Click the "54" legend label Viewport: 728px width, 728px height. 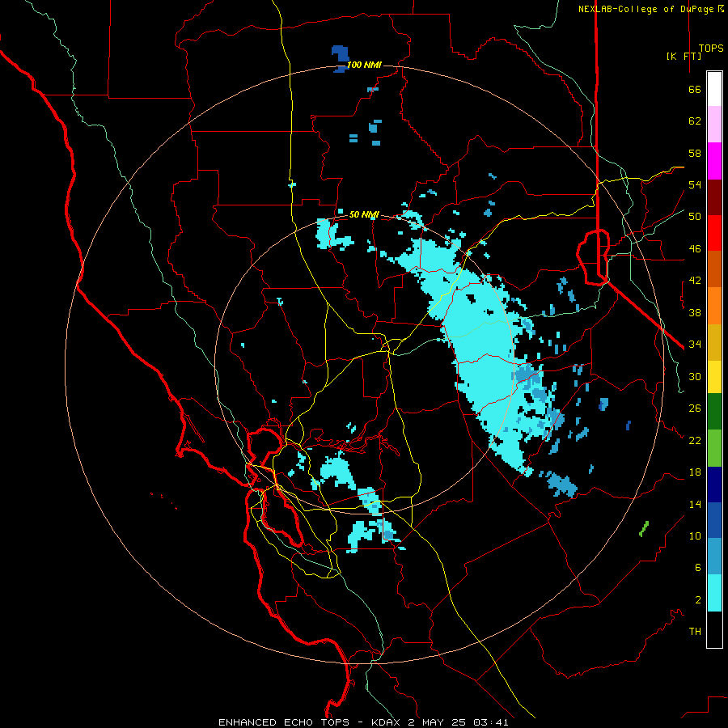(695, 184)
